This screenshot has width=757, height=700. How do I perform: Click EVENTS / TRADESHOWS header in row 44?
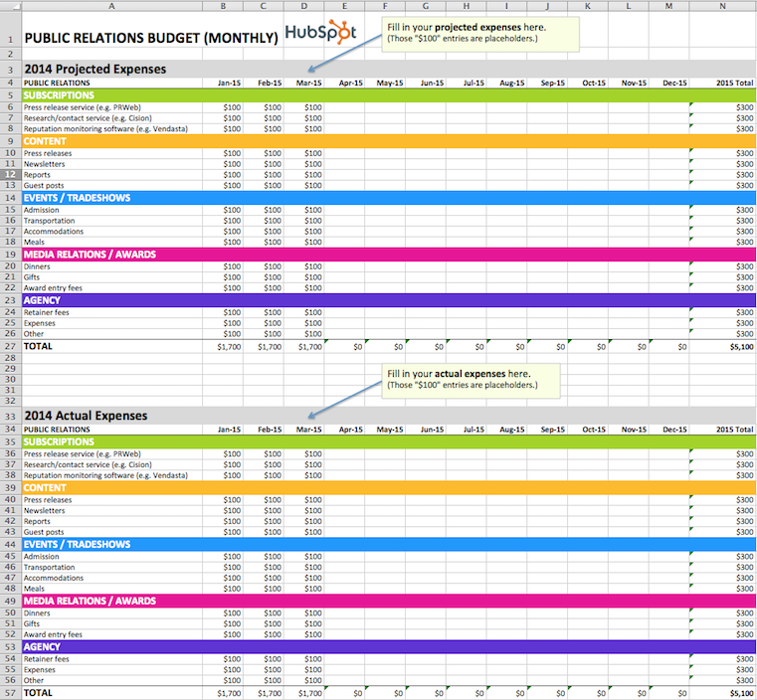pyautogui.click(x=78, y=544)
